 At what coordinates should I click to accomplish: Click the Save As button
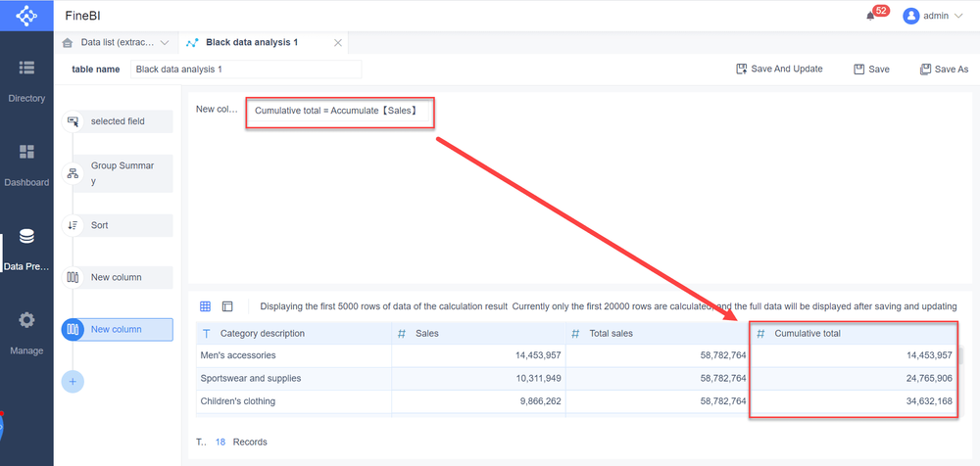coord(944,70)
